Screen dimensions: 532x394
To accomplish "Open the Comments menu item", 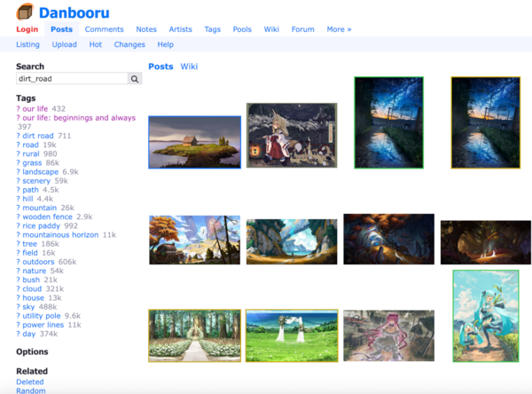I will pyautogui.click(x=104, y=29).
